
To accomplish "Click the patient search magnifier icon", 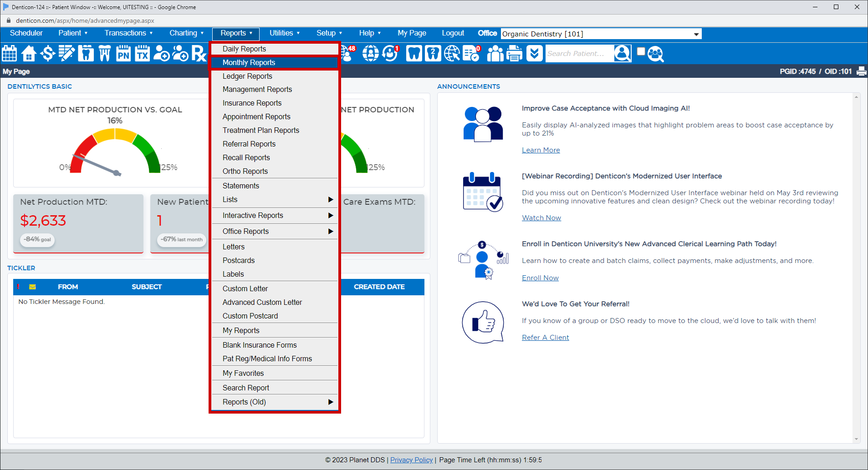I will pos(623,53).
